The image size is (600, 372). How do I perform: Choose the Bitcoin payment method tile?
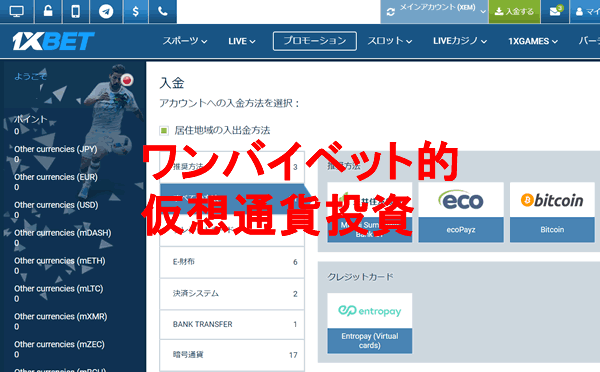tap(552, 212)
